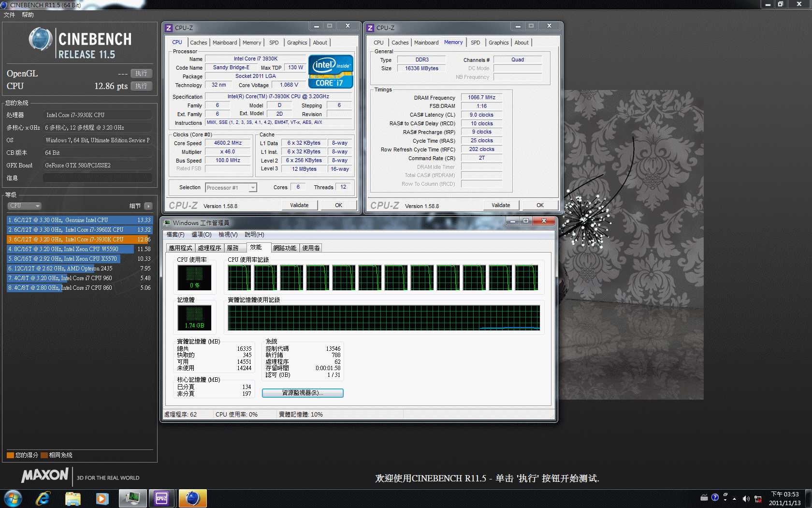Screen dimensions: 812x508
Task: Click the Task Manager title bar icon
Action: (x=167, y=223)
